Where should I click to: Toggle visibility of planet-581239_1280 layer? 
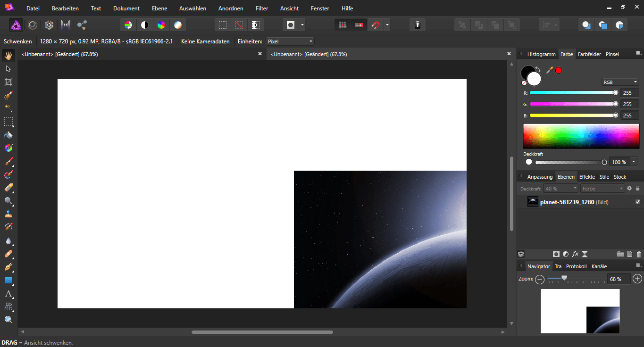pyautogui.click(x=638, y=202)
